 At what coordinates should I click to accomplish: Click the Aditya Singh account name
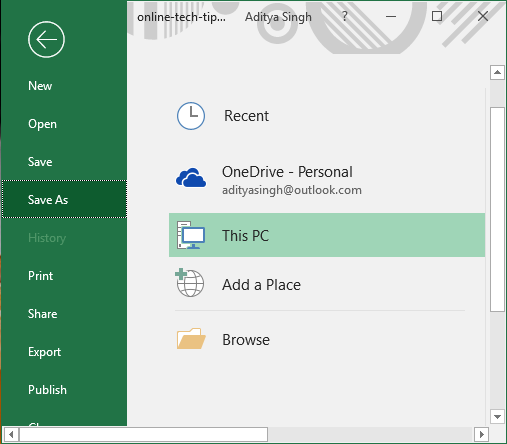[278, 17]
